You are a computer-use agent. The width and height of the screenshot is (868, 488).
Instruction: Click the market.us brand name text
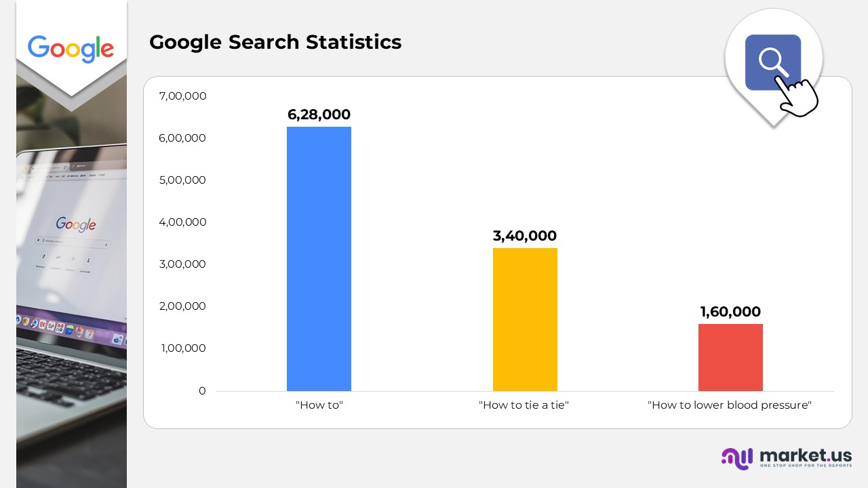point(806,455)
